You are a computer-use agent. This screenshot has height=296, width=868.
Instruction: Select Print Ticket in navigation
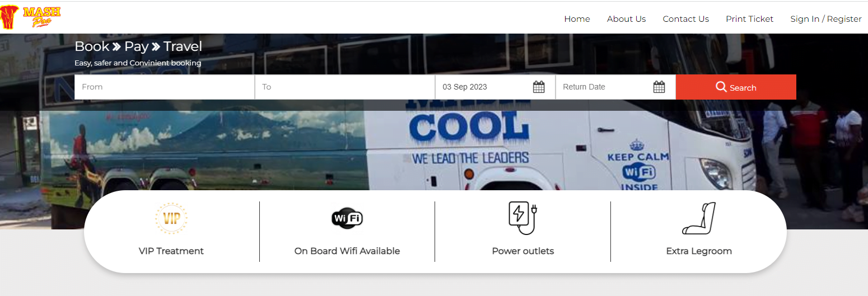pyautogui.click(x=749, y=19)
